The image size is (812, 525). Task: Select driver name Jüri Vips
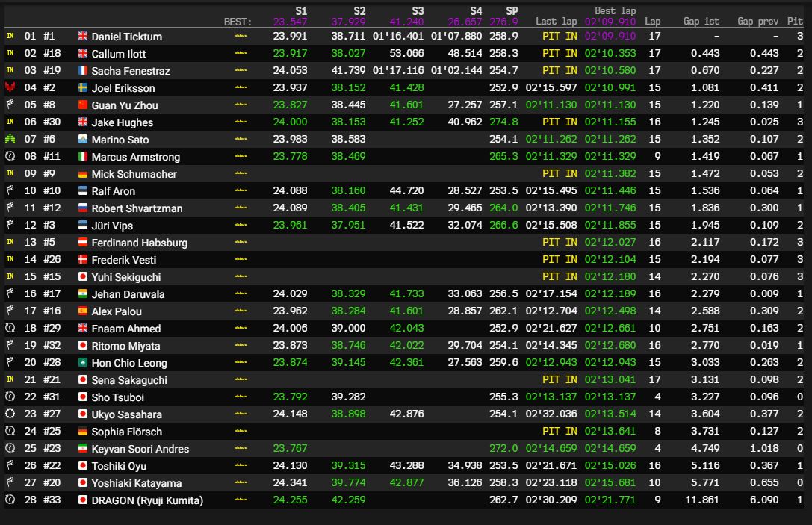click(112, 226)
